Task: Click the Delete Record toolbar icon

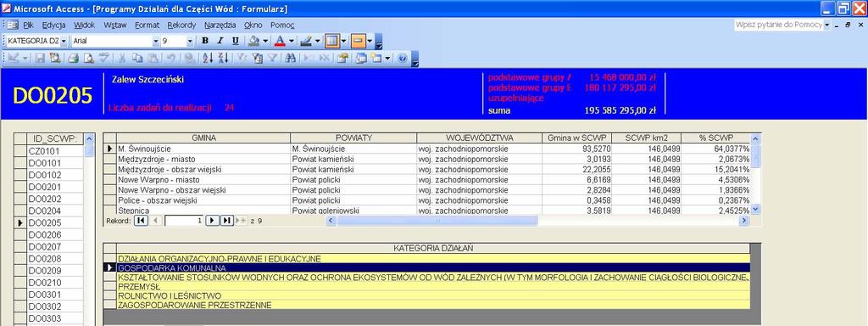Action: [325, 58]
